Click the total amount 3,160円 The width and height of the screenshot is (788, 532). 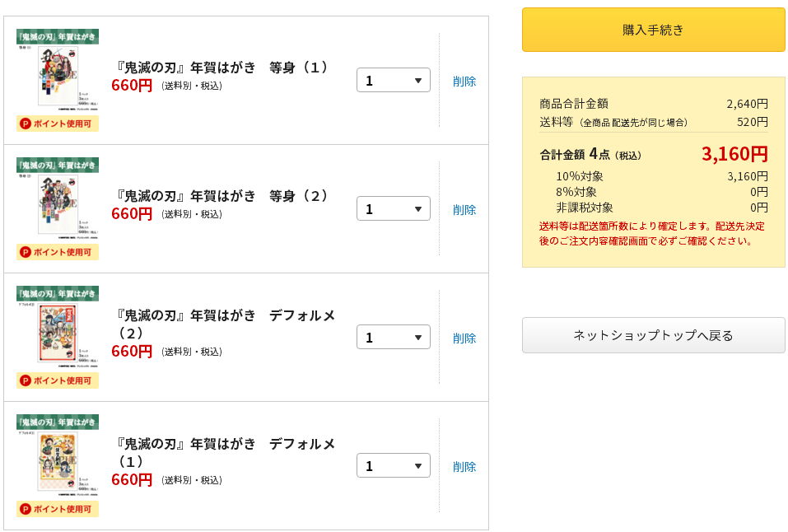pos(734,154)
